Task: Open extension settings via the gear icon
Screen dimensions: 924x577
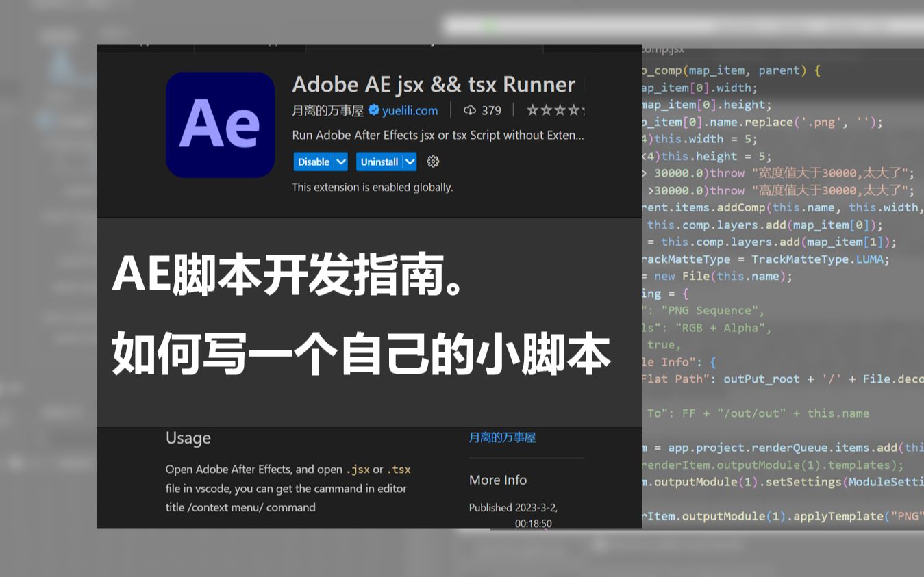Action: tap(432, 162)
